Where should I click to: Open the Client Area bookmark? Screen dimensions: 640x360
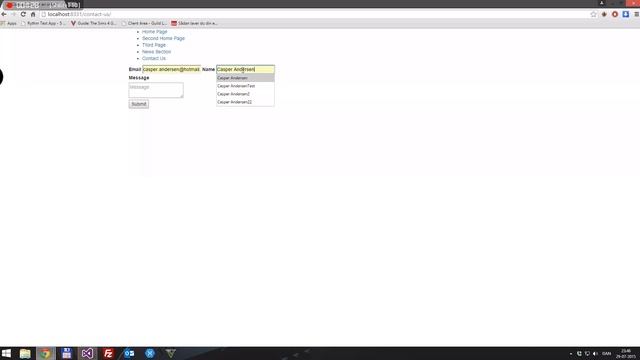coord(144,23)
